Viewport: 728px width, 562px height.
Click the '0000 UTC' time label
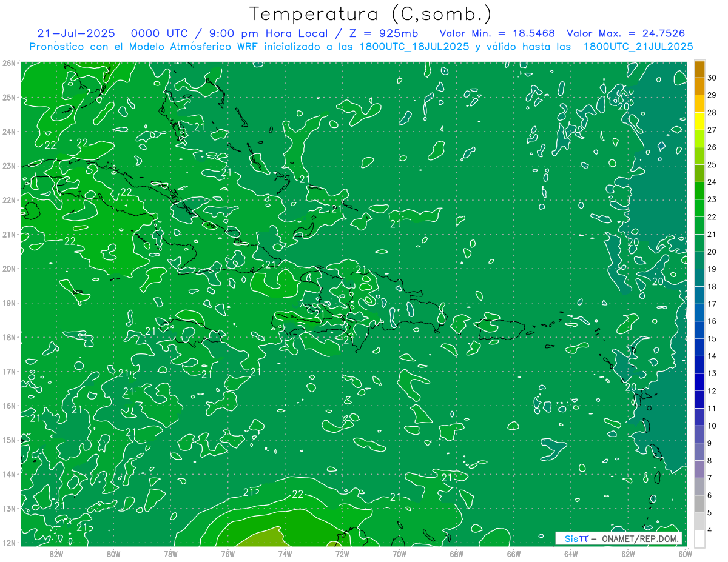click(x=159, y=33)
